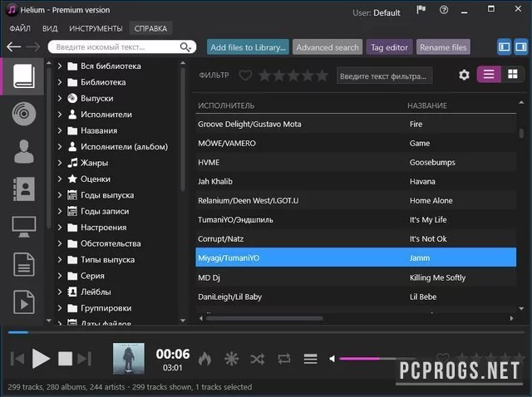Select the HVME Goosebumps track row
Screen dimensions: 532x397
[x=356, y=163]
